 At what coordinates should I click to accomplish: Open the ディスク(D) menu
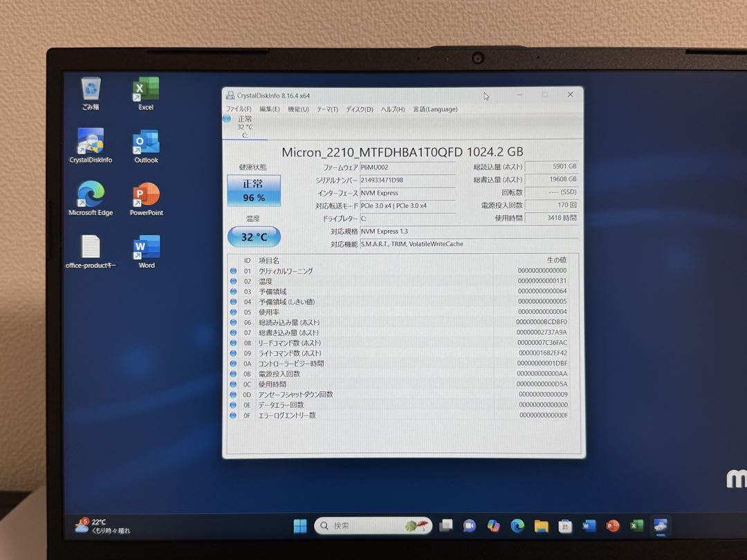click(x=360, y=109)
